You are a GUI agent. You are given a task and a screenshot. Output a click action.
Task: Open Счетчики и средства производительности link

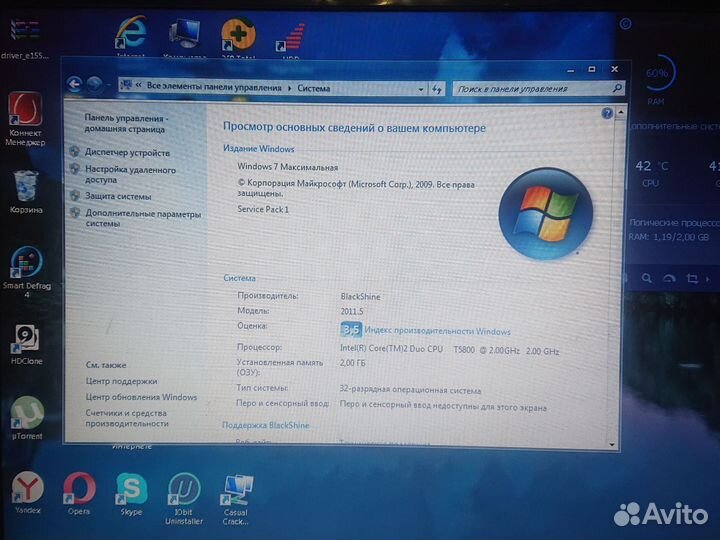(x=127, y=418)
